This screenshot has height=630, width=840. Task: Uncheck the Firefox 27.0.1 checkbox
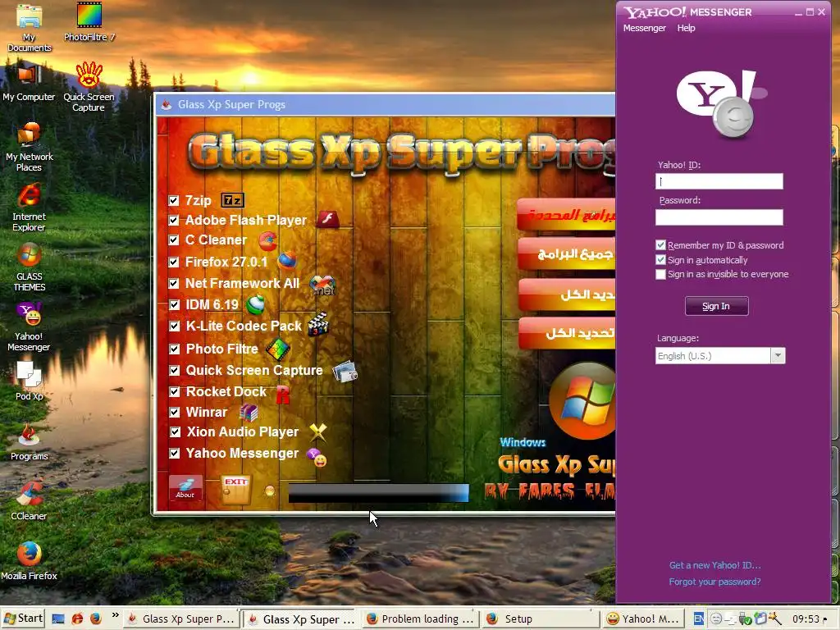pos(174,262)
